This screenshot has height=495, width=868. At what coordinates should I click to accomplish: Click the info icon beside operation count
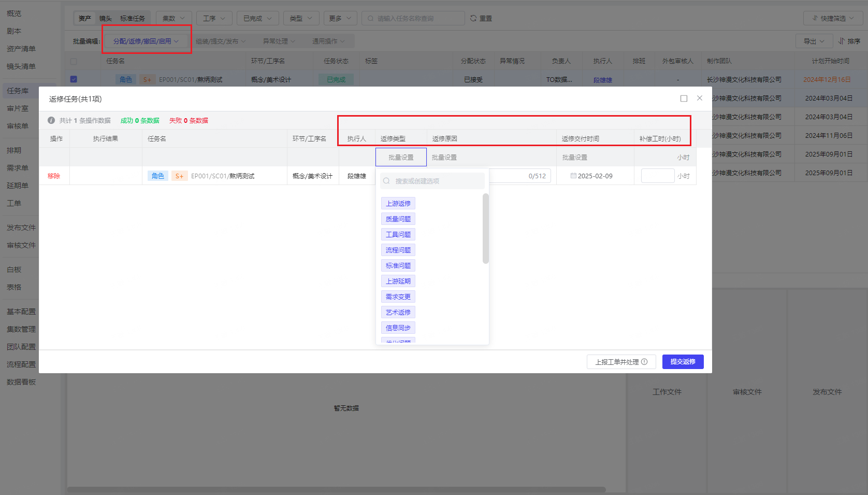click(51, 120)
